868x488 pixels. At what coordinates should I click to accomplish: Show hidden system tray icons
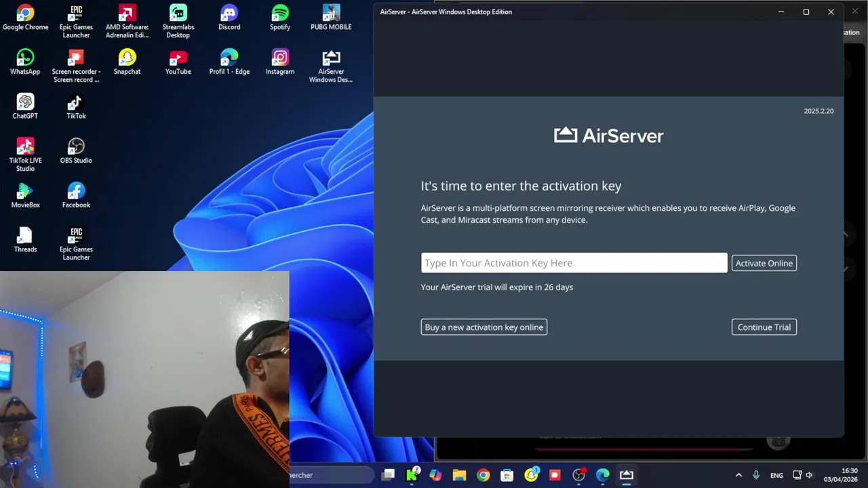pos(738,475)
